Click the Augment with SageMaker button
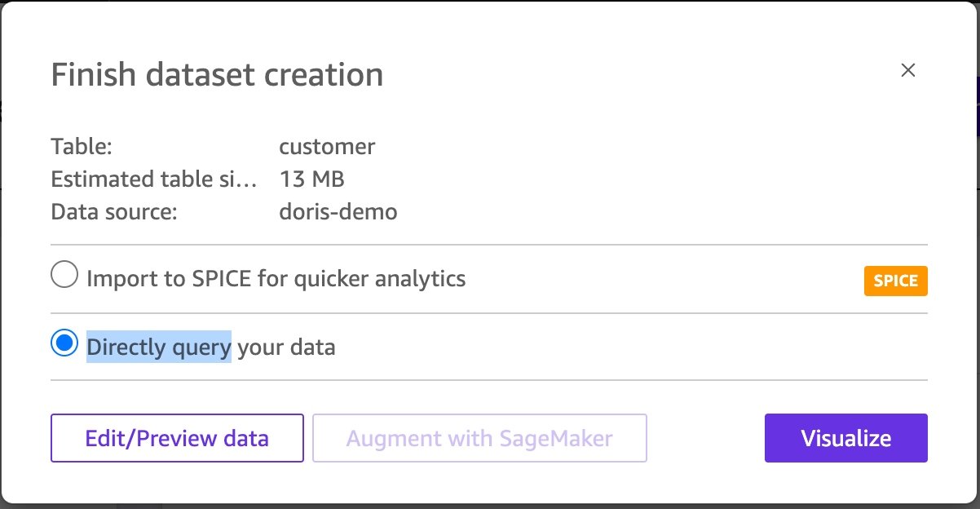 [x=479, y=439]
